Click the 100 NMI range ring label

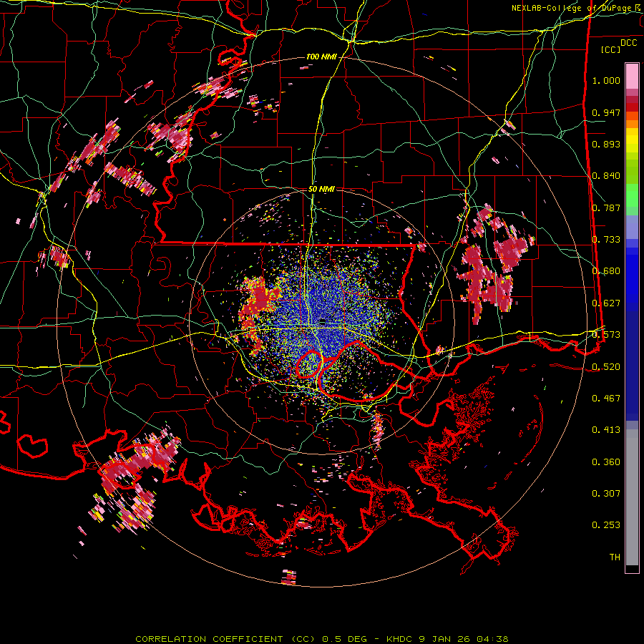pyautogui.click(x=321, y=57)
